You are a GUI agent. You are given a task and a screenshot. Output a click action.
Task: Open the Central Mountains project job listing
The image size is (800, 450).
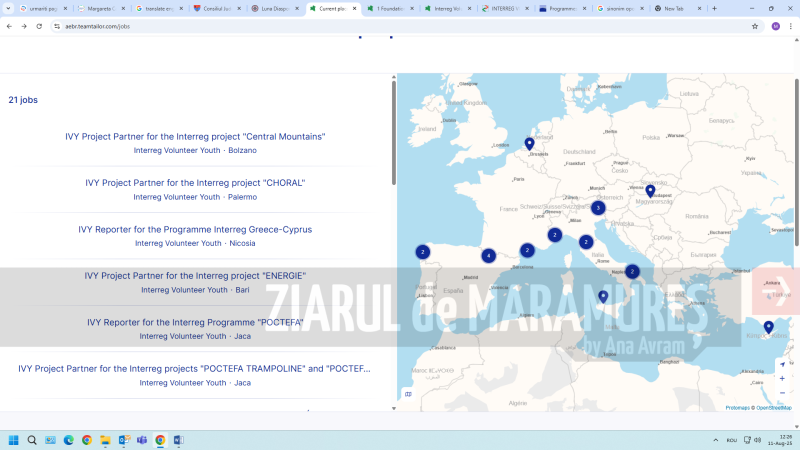click(x=195, y=136)
